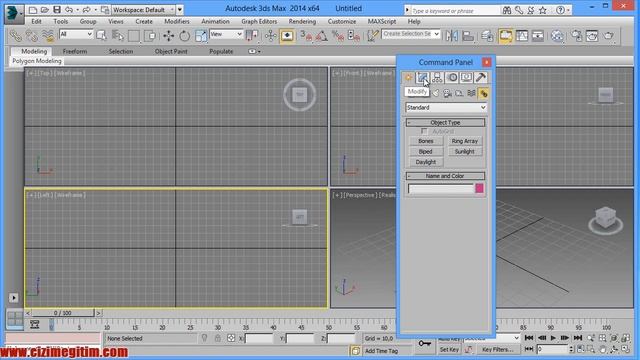Switch to the Utilities hammer tab
Viewport: 640px width, 360px height.
tap(481, 77)
